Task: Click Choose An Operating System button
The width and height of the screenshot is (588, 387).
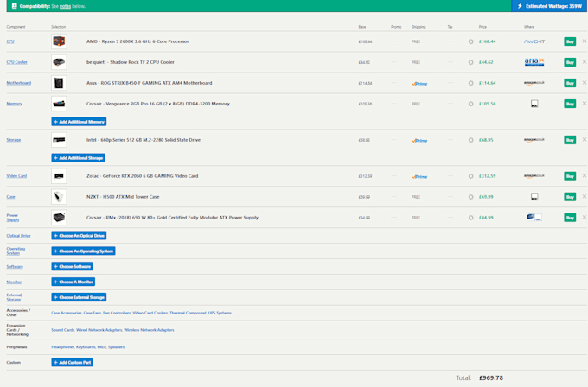Action: [83, 251]
